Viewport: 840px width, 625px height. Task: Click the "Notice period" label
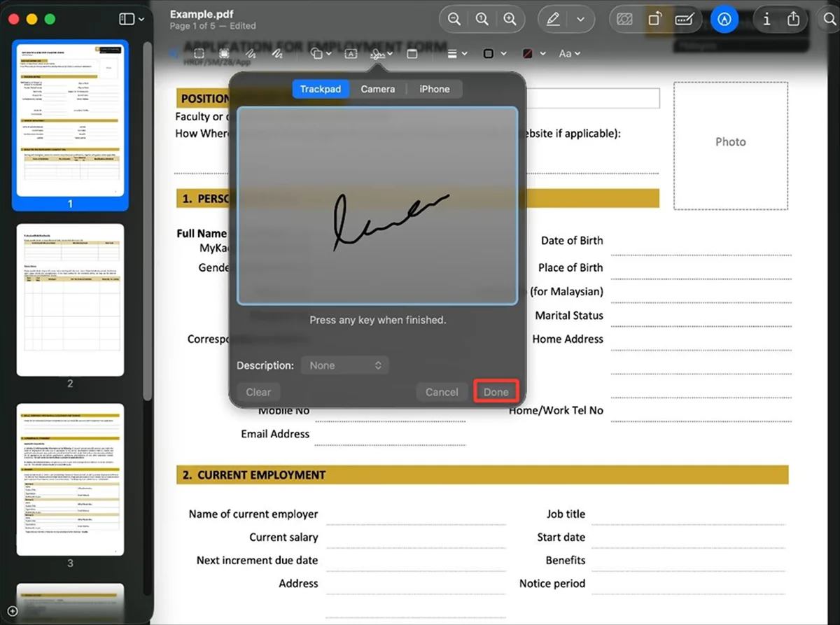coord(552,583)
